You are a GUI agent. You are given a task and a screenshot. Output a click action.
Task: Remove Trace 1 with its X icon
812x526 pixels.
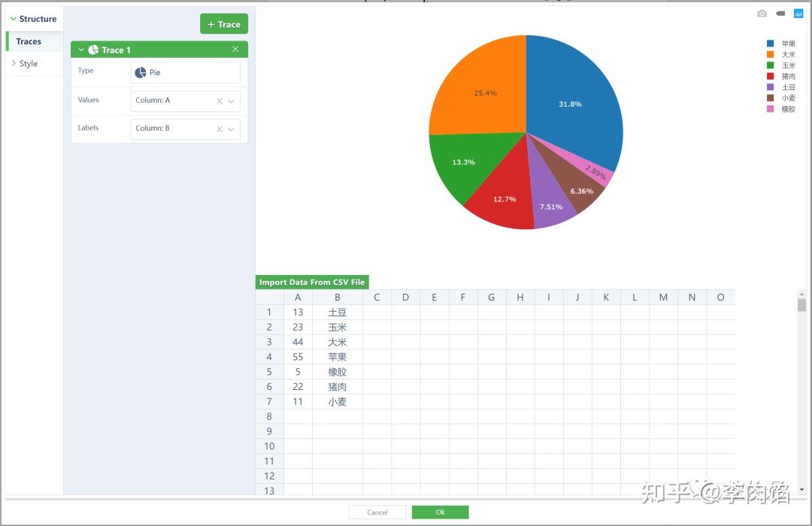click(235, 49)
